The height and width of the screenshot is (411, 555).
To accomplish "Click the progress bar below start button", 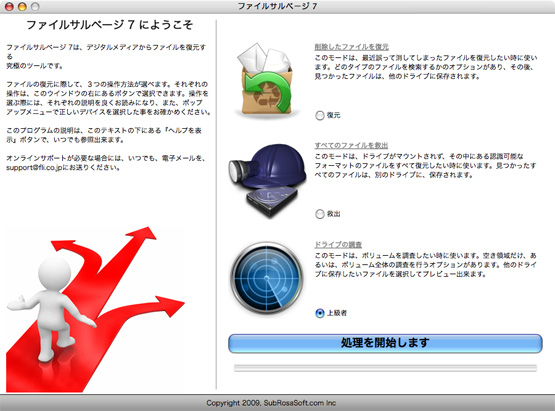I will coord(385,368).
